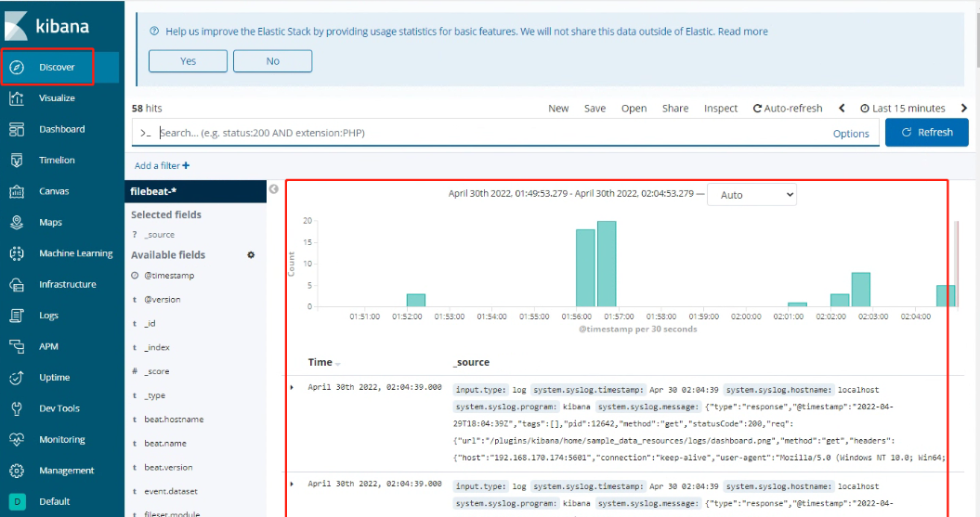Click the Default space avatar
Screen dimensions: 980x517
click(17, 501)
